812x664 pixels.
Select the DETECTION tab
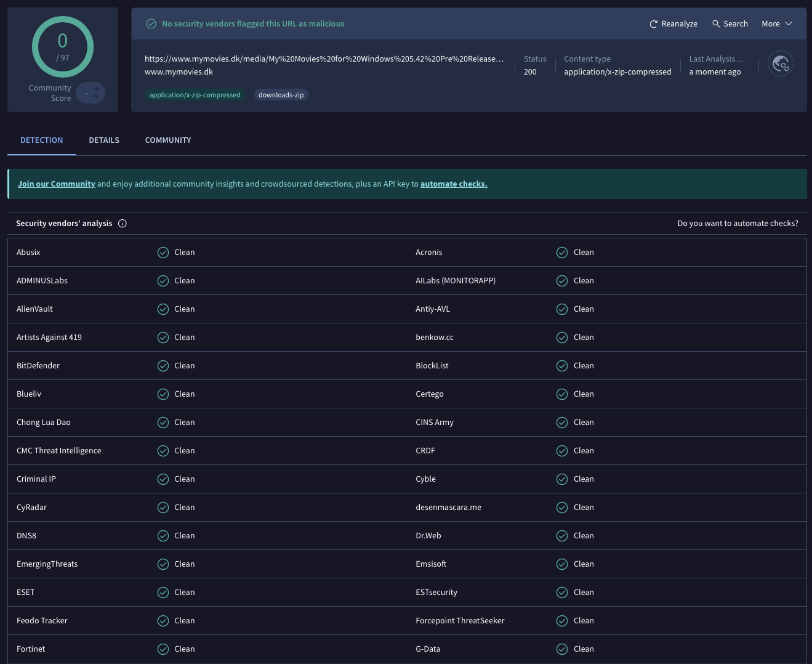[42, 140]
